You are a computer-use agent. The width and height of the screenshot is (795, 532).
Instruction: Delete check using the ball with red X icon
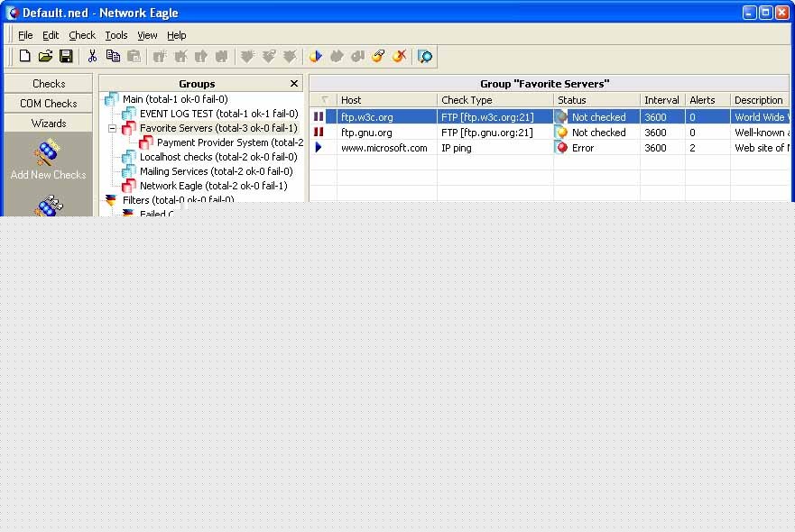[399, 56]
